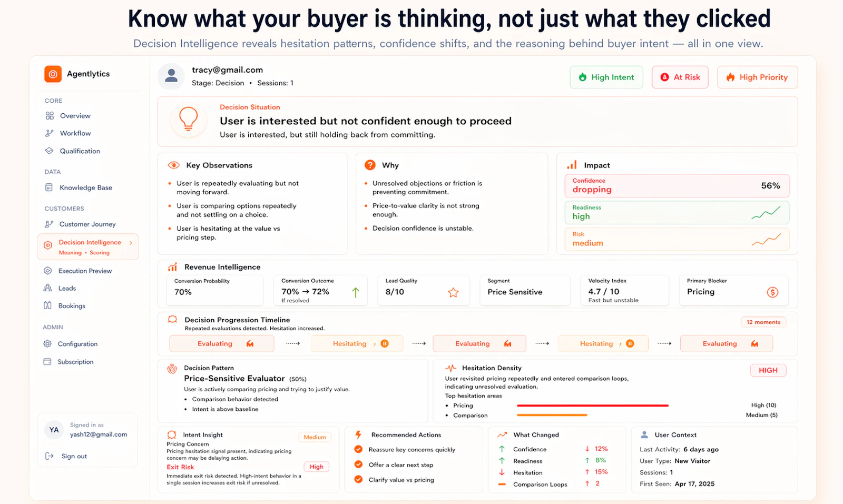Screen dimensions: 843x504
Task: Click the At Risk button
Action: pyautogui.click(x=680, y=77)
